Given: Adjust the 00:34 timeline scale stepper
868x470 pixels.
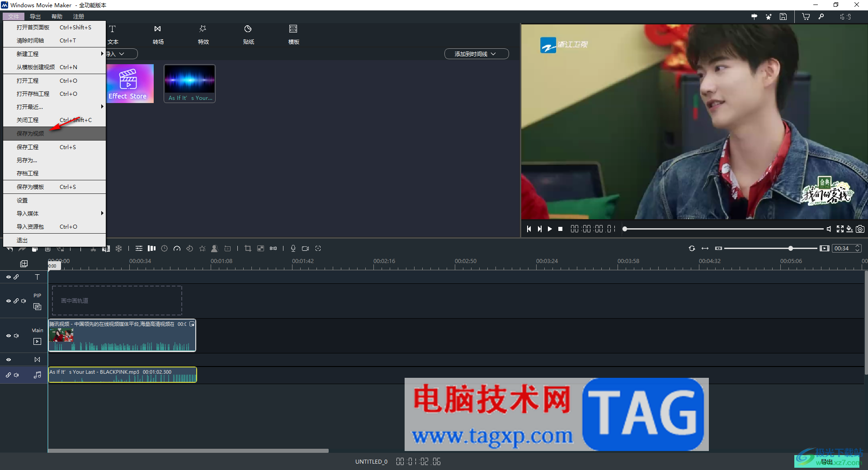Looking at the screenshot, I should pyautogui.click(x=857, y=249).
